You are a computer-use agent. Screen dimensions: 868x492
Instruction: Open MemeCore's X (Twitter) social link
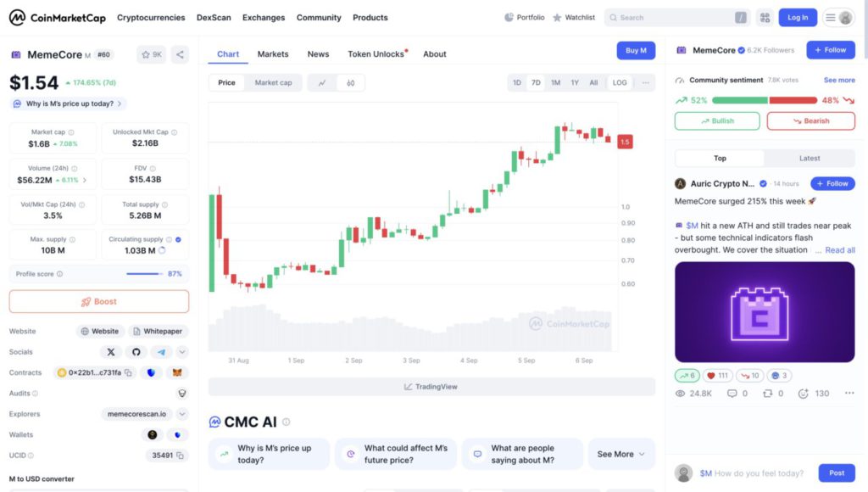(111, 352)
